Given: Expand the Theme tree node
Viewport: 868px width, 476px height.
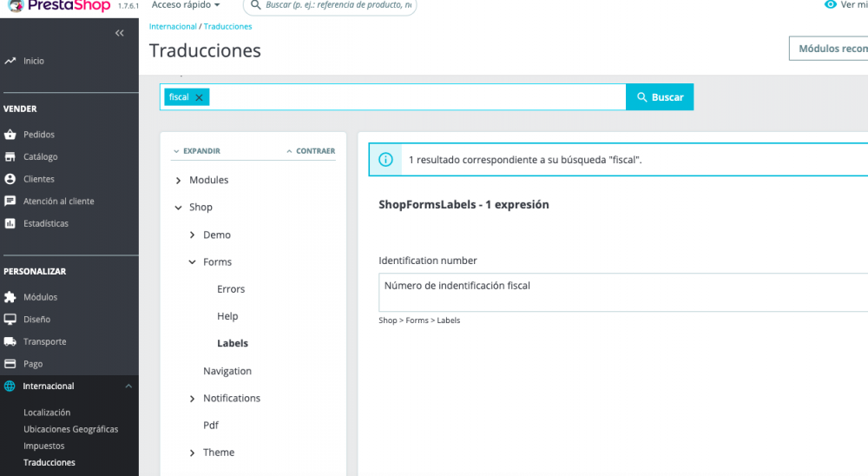Looking at the screenshot, I should point(192,453).
